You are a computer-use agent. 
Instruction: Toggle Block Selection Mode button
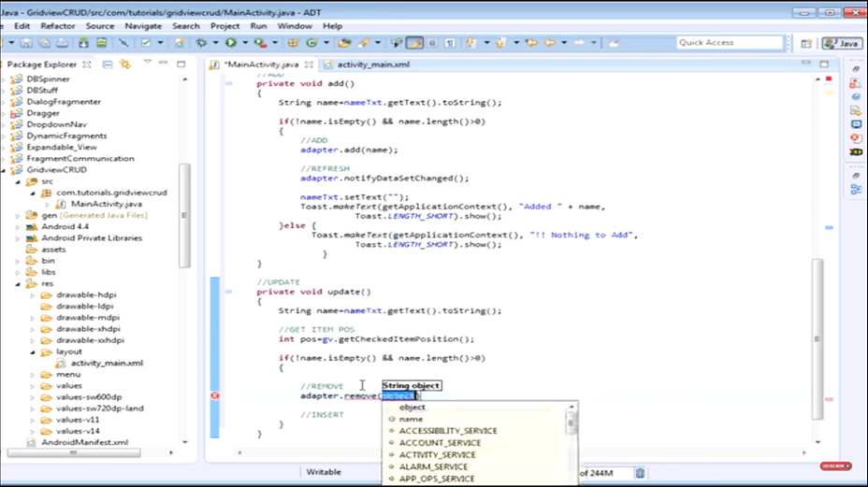coord(432,43)
